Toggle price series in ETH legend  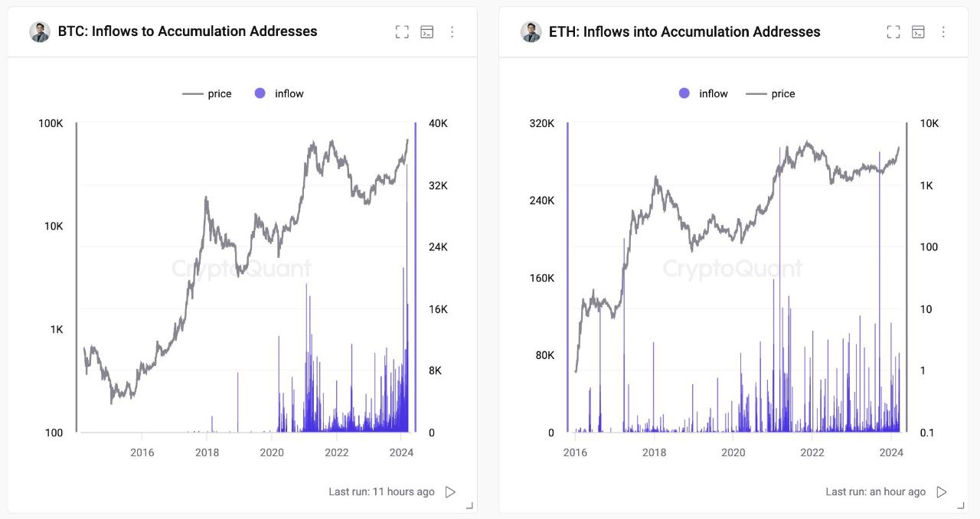point(772,93)
